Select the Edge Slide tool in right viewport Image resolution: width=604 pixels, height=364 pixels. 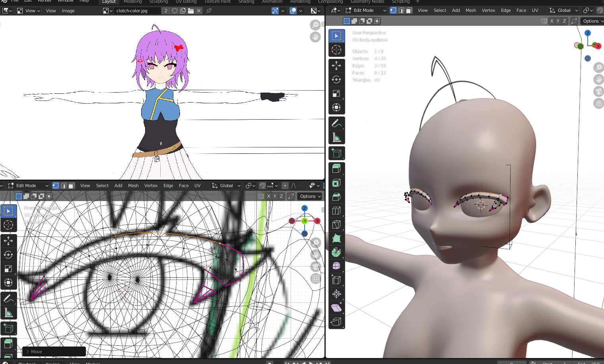[x=336, y=280]
